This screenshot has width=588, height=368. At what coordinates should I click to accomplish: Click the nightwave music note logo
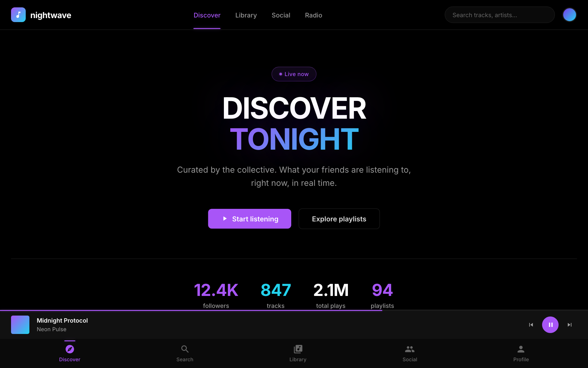click(x=18, y=15)
